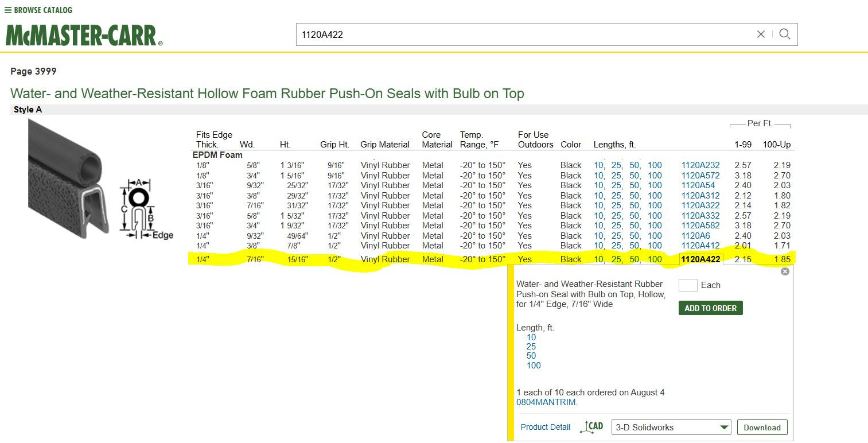Click the 100-Up price column header
Image resolution: width=868 pixels, height=443 pixels.
777,145
